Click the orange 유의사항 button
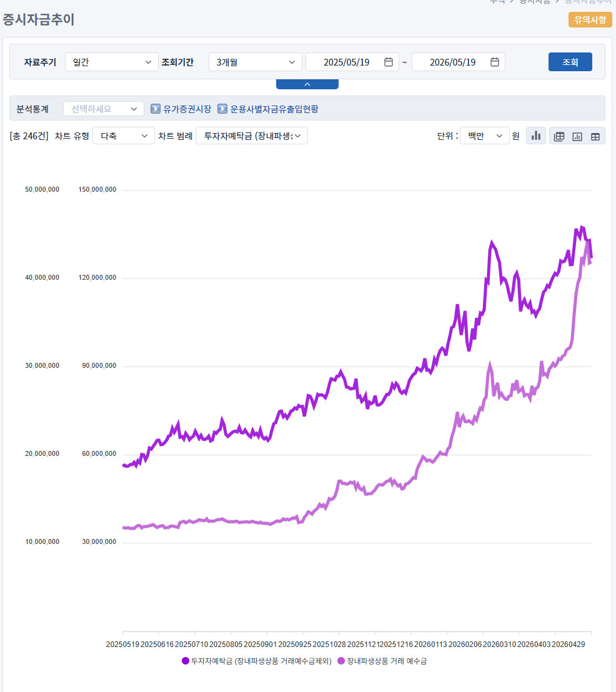Screen dimensions: 616x692 point(590,20)
